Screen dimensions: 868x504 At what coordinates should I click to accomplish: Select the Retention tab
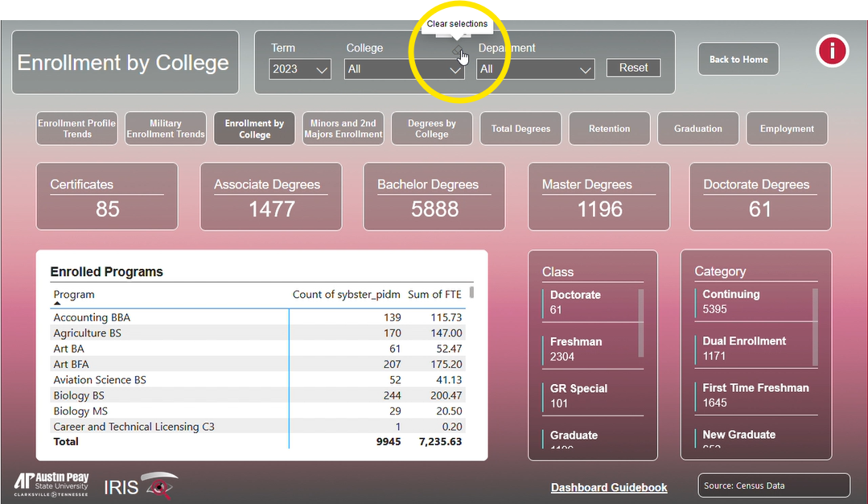pos(609,129)
